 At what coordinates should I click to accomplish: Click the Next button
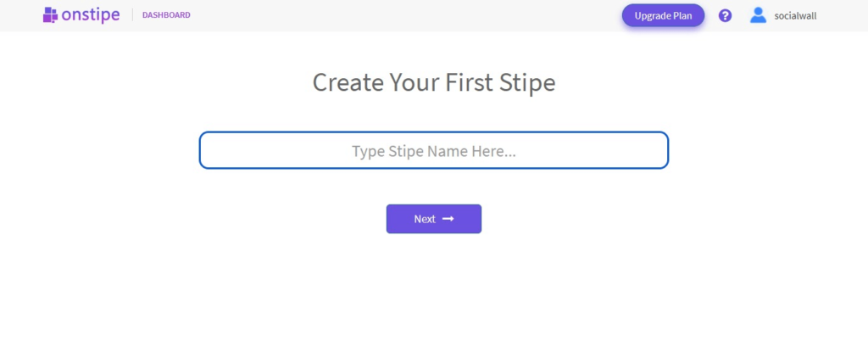433,219
